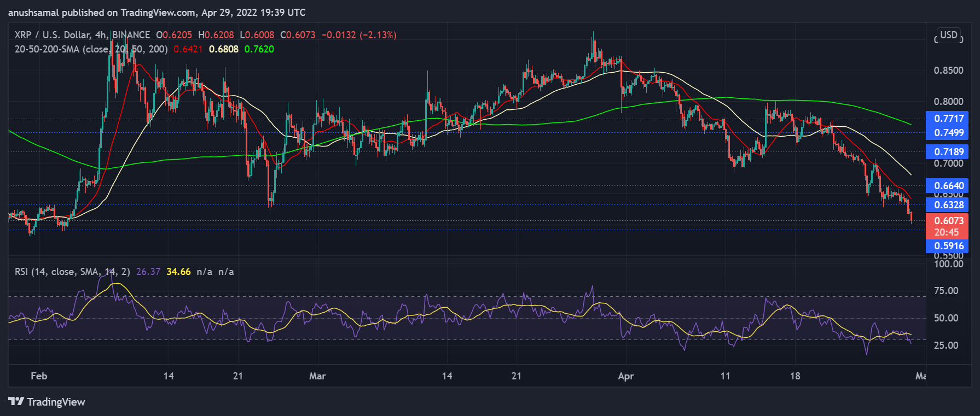Click the 11 date label in April

(x=725, y=376)
